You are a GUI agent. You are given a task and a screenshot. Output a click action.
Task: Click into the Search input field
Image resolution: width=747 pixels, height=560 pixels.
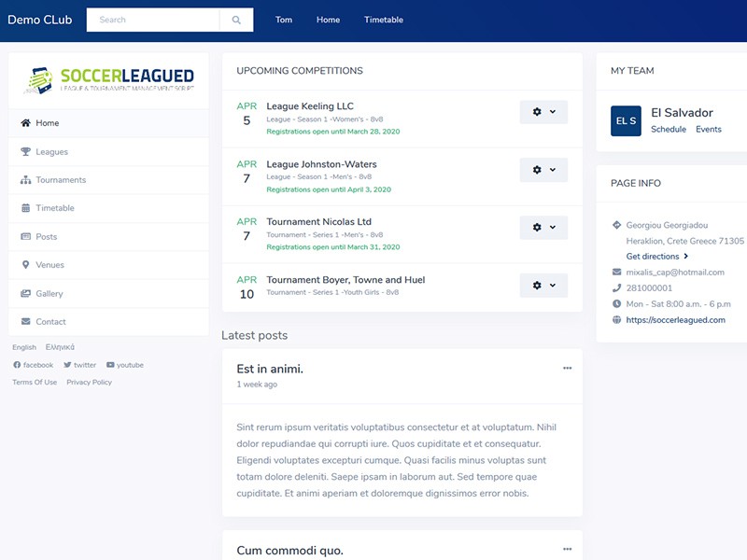(154, 20)
